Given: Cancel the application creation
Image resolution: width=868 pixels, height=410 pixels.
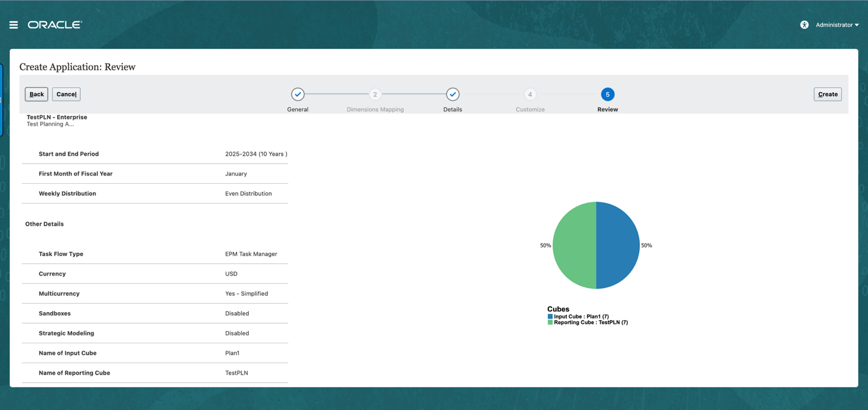Looking at the screenshot, I should (x=66, y=94).
